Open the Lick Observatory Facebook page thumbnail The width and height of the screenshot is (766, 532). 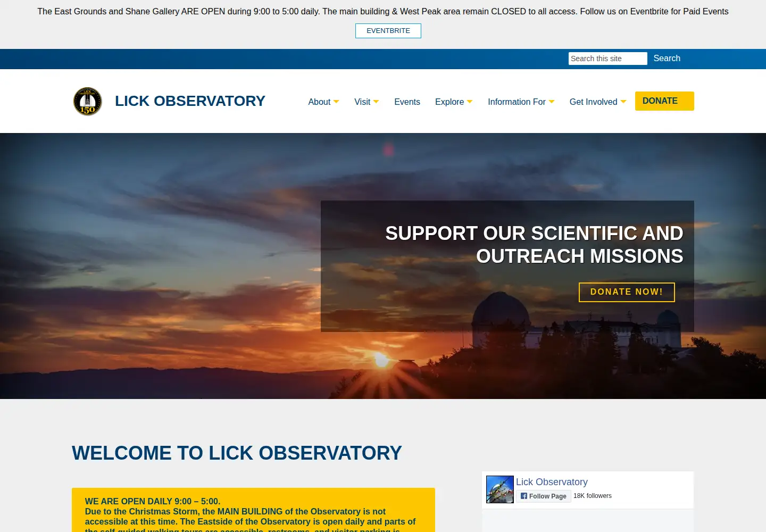(500, 489)
